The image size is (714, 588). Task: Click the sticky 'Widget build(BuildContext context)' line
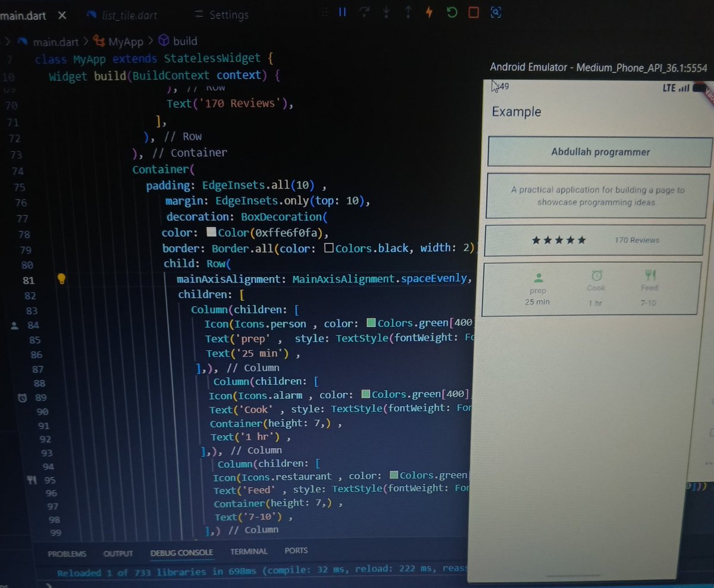pyautogui.click(x=164, y=76)
